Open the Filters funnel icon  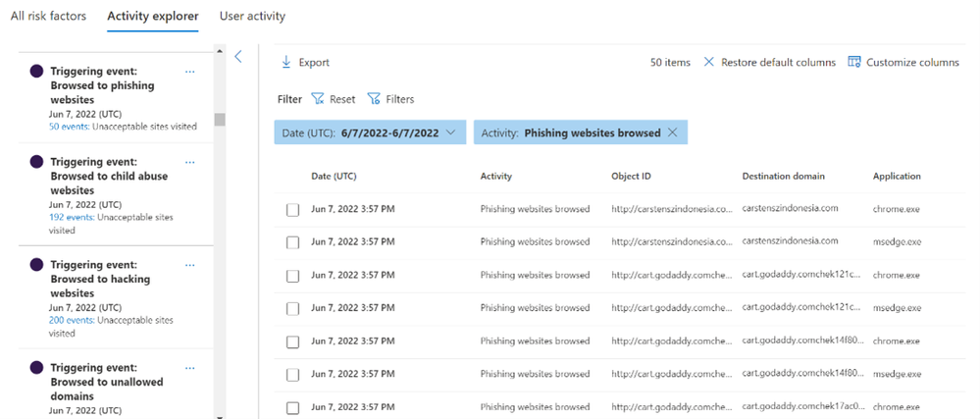coord(374,99)
